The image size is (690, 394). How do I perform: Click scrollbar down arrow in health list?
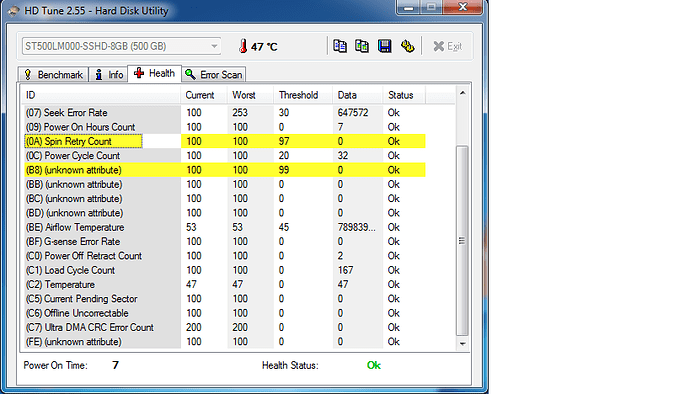point(462,343)
